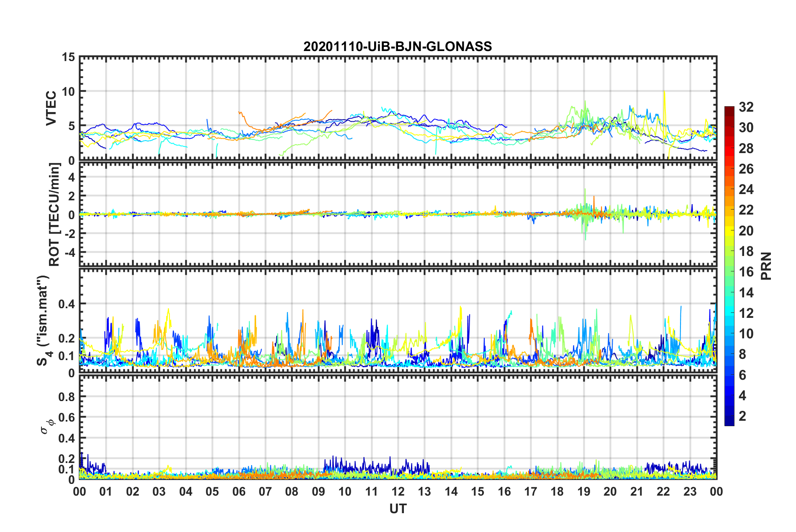This screenshot has height=532, width=796.
Task: Click x-axis tick label 23
Action: 690,492
